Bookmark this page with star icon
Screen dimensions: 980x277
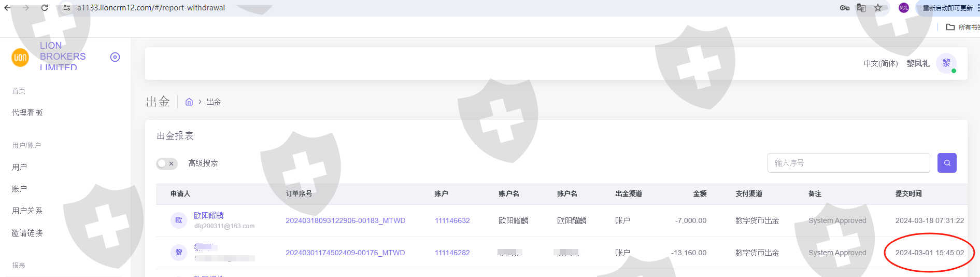click(x=878, y=8)
